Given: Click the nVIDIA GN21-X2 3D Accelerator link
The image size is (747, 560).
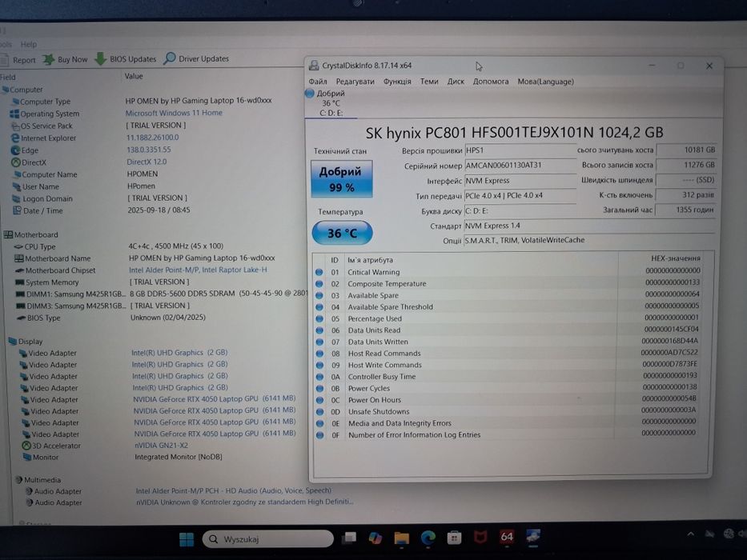Looking at the screenshot, I should pos(161,446).
